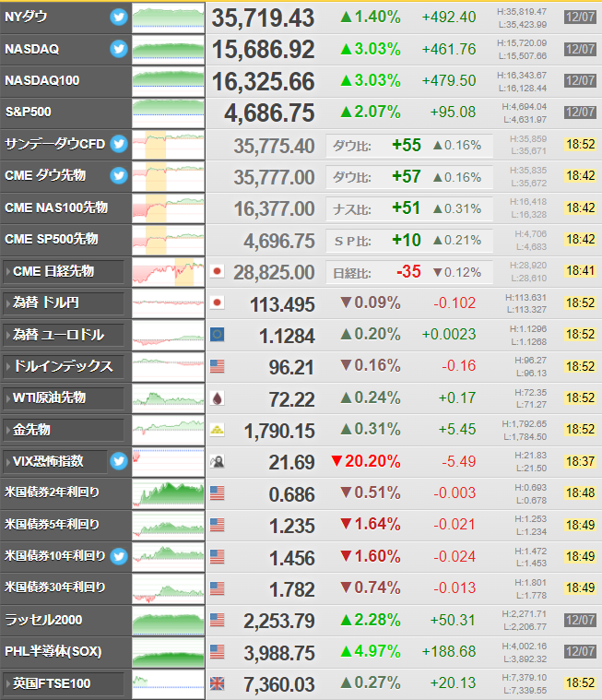Open the S&P500 index label

28,112
